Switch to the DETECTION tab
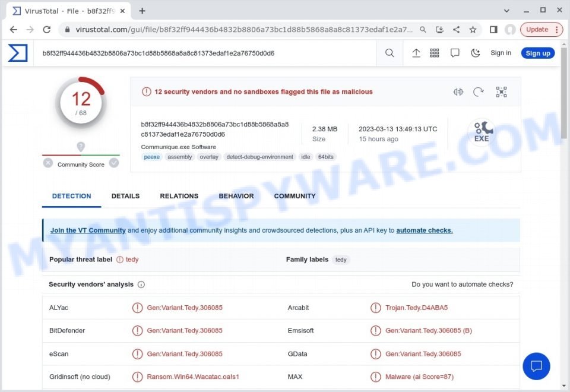The width and height of the screenshot is (570, 392). pyautogui.click(x=72, y=196)
